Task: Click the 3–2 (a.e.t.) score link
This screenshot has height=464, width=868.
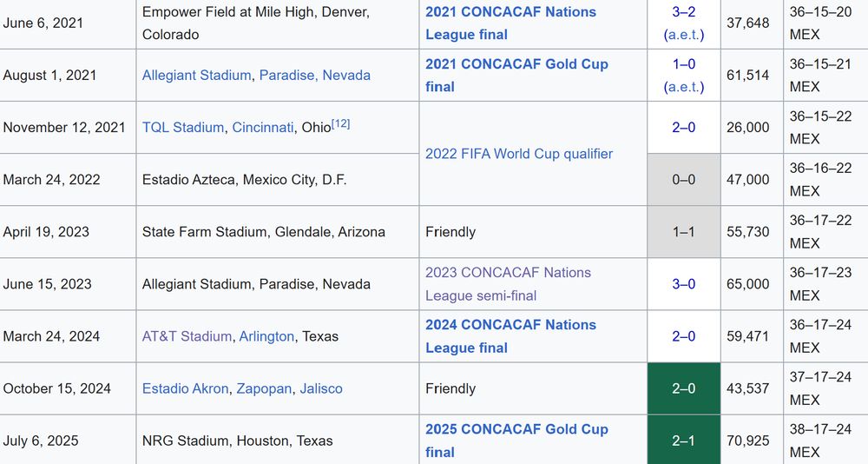Action: tap(684, 23)
